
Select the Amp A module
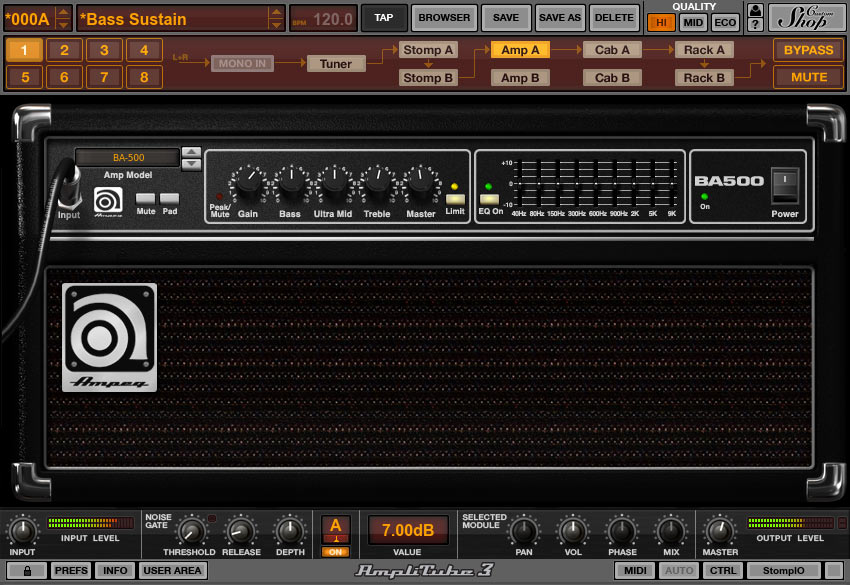click(520, 50)
